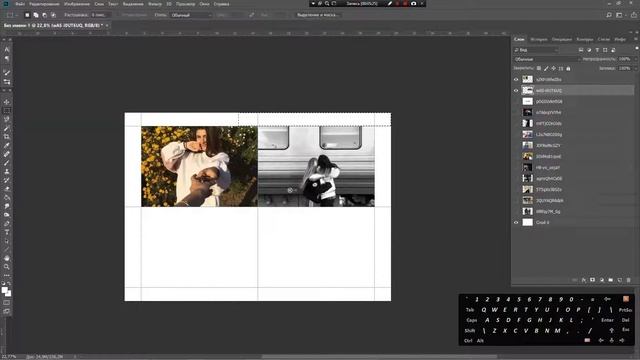Screen dimensions: 640x360
Task: Switch to the Контуры tab
Action: [x=584, y=40]
